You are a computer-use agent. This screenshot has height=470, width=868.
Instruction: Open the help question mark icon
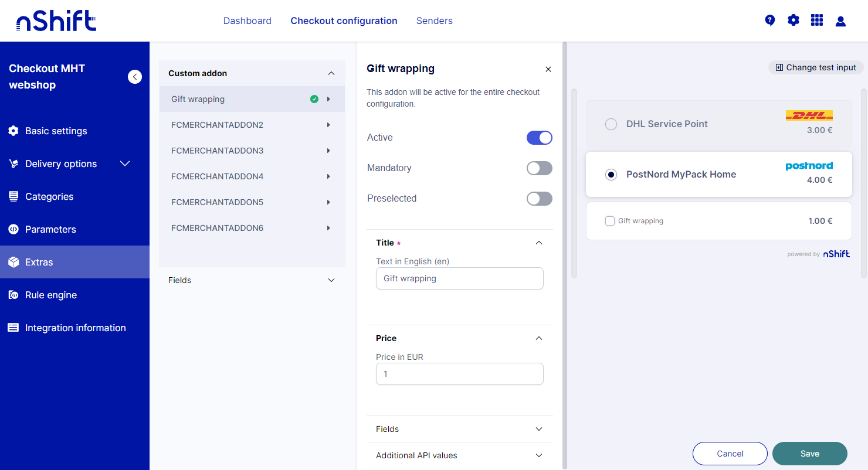tap(770, 21)
